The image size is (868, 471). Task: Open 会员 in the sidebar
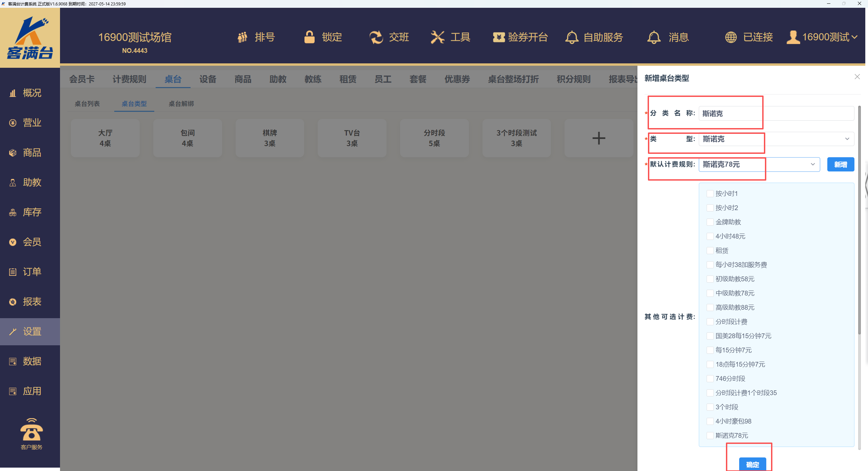click(30, 242)
